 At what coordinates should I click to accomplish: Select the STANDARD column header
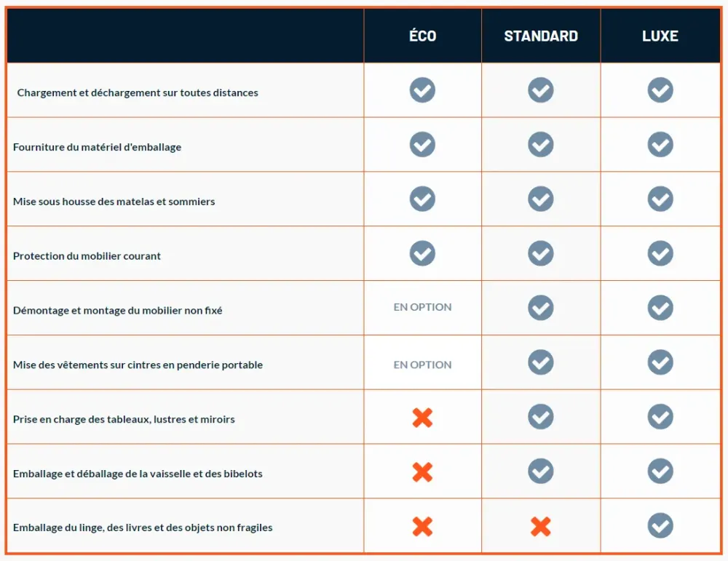(541, 36)
